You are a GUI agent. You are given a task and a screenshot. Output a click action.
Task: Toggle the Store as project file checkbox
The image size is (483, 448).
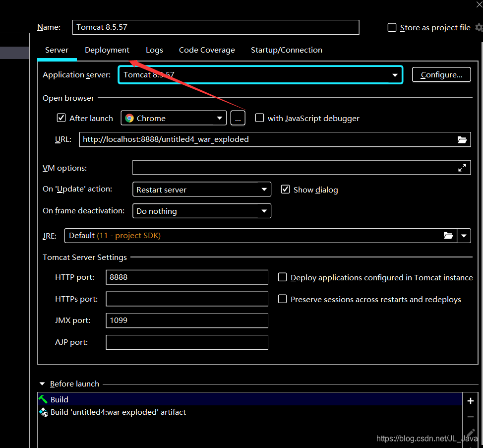tap(392, 27)
